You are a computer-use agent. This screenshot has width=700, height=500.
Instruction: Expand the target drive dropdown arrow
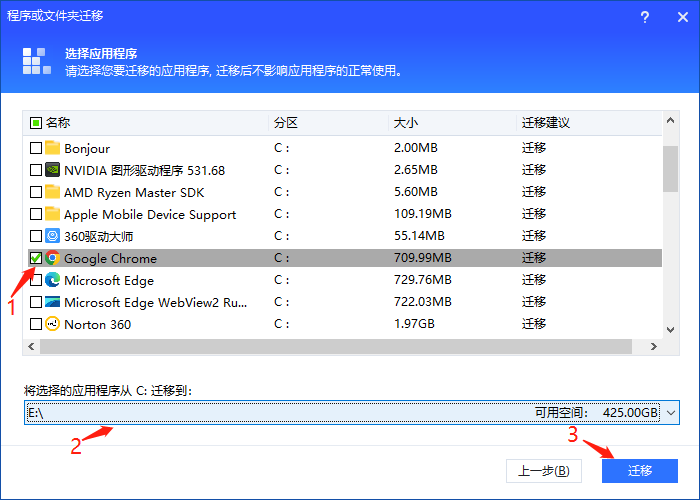[x=671, y=412]
